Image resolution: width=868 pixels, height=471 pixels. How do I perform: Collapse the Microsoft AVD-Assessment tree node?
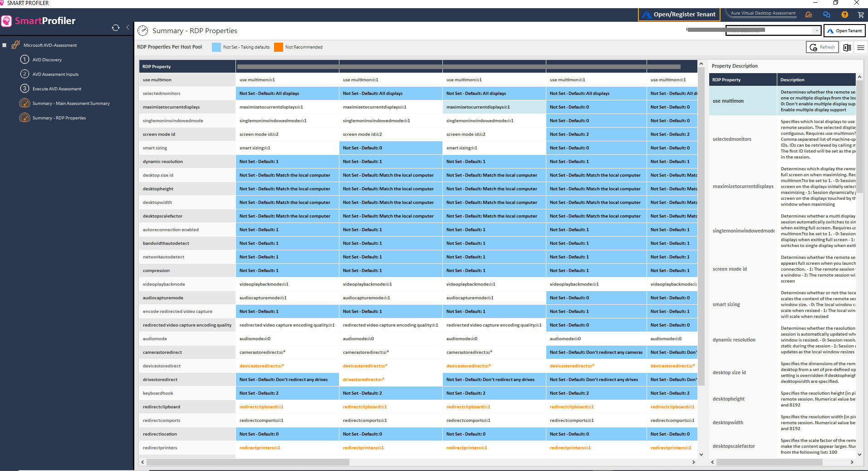coord(4,45)
